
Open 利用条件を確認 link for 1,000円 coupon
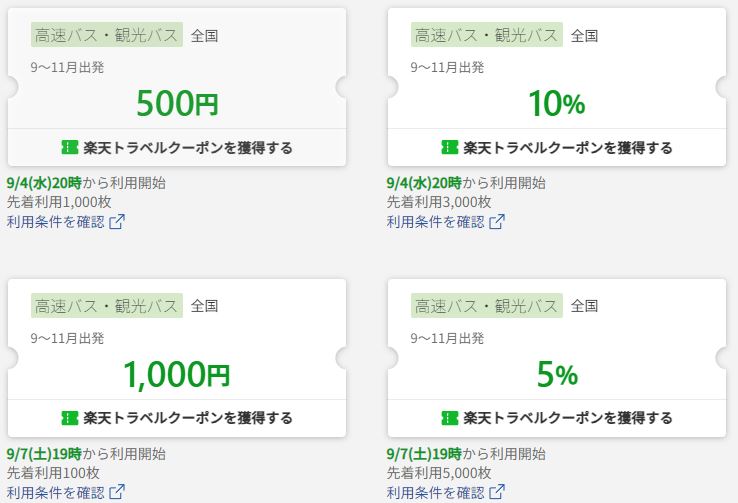coord(66,492)
